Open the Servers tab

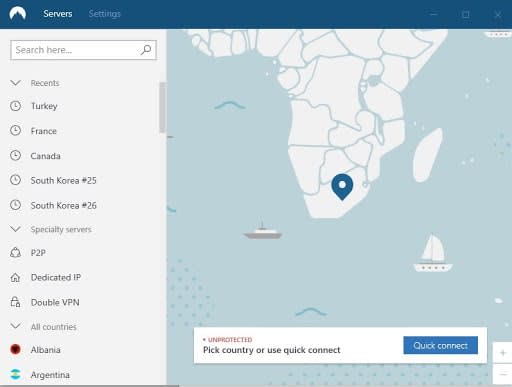click(58, 14)
